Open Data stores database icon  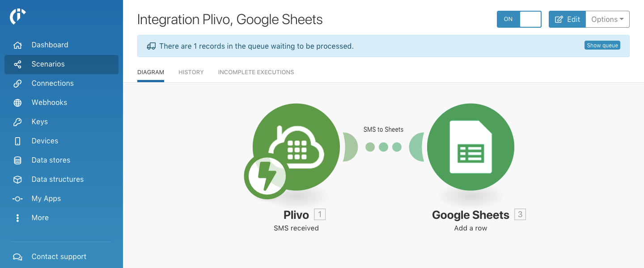coord(17,160)
